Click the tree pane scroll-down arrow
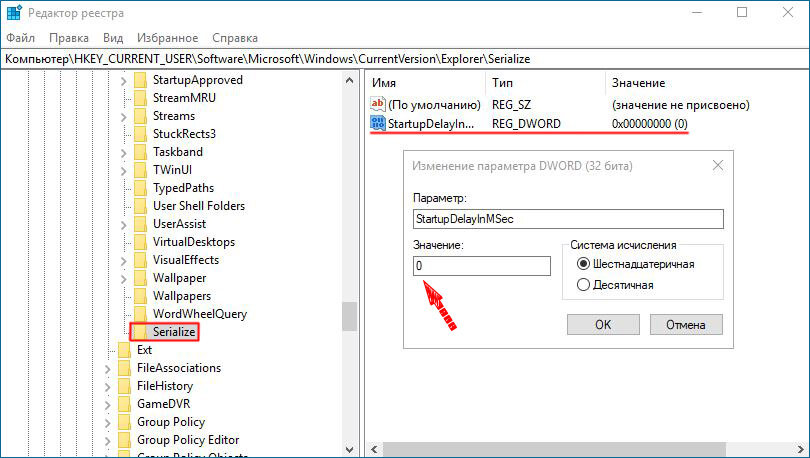Viewport: 810px width, 458px height. point(350,449)
